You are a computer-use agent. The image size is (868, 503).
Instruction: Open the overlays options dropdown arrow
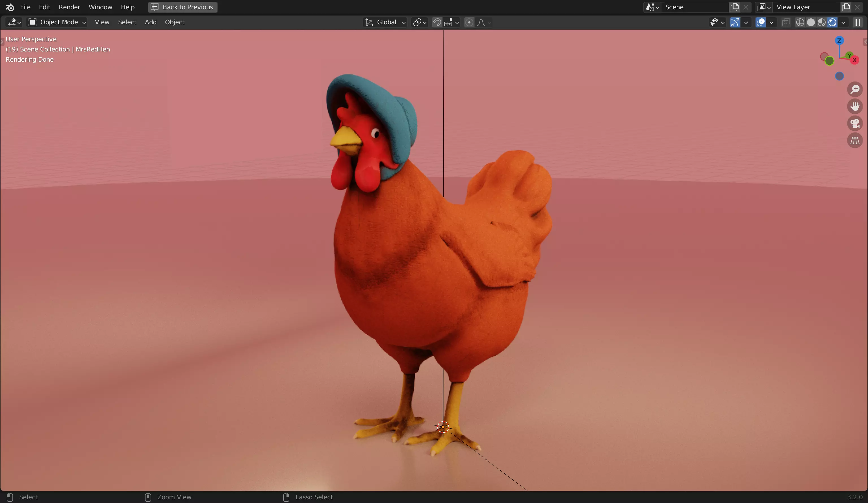tap(771, 22)
